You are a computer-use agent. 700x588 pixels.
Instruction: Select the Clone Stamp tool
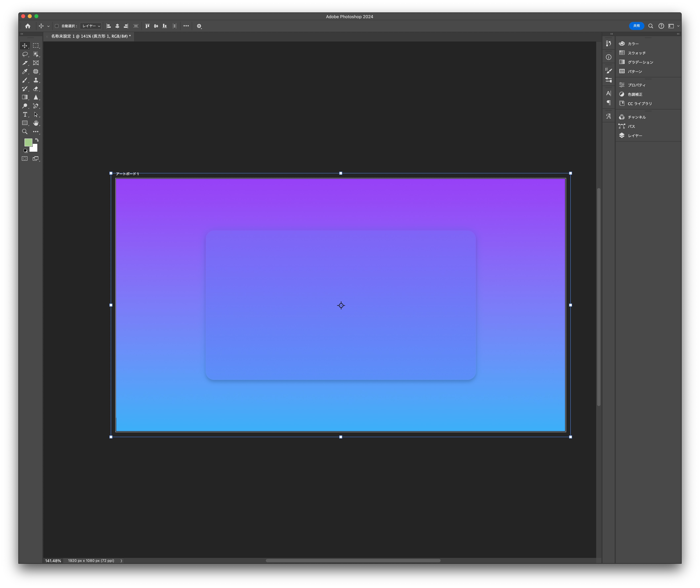[x=36, y=80]
